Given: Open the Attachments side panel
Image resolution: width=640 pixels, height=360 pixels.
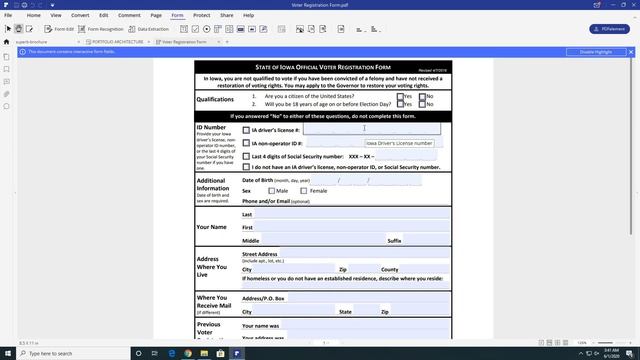Looking at the screenshot, I should [x=6, y=94].
